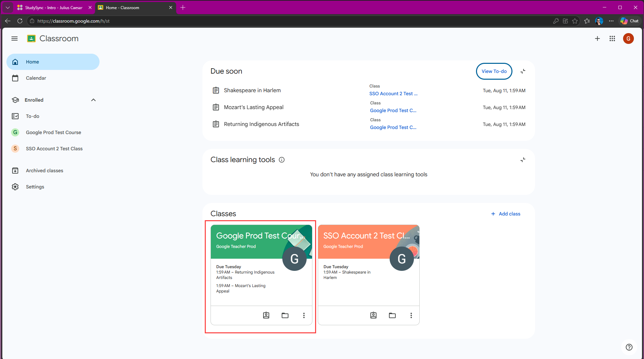Screen dimensions: 644x359
Task: Open Mozart's Lasting Appeal assignment in Due soon
Action: pyautogui.click(x=254, y=107)
